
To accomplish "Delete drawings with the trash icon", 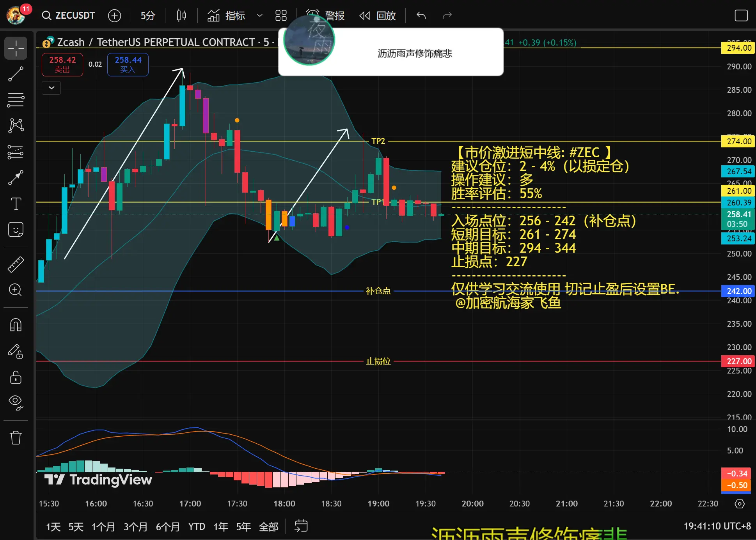I will click(16, 437).
